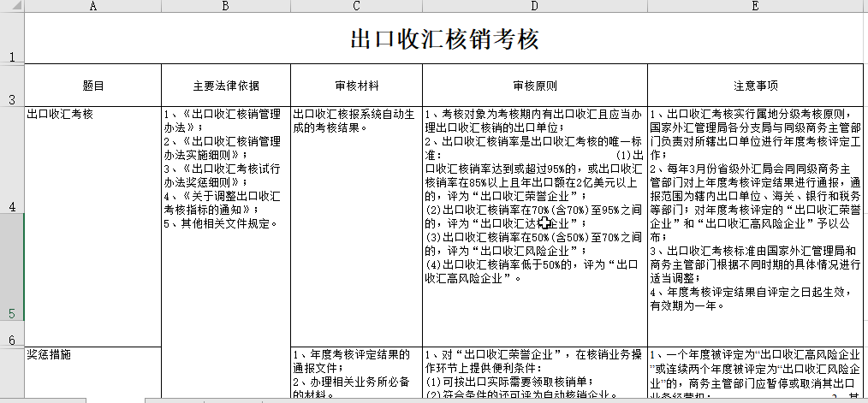Select the 主要法律依据 header cell
Image resolution: width=868 pixels, height=403 pixels.
(225, 86)
